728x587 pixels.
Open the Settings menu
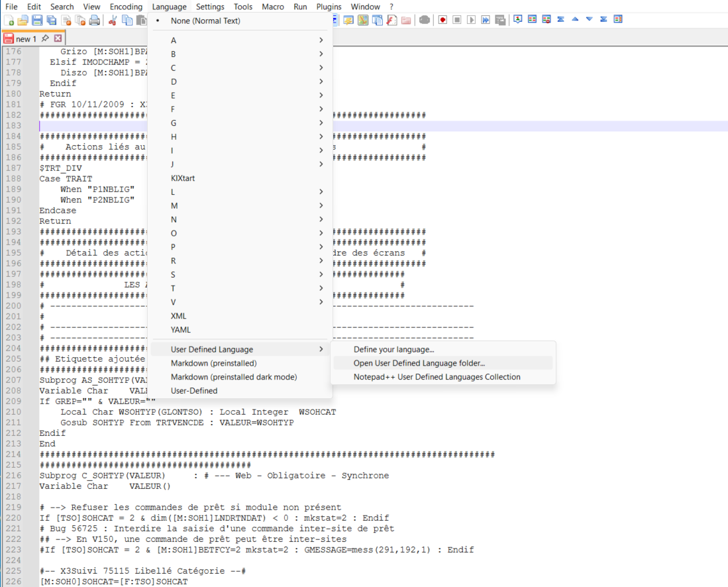[x=210, y=6]
